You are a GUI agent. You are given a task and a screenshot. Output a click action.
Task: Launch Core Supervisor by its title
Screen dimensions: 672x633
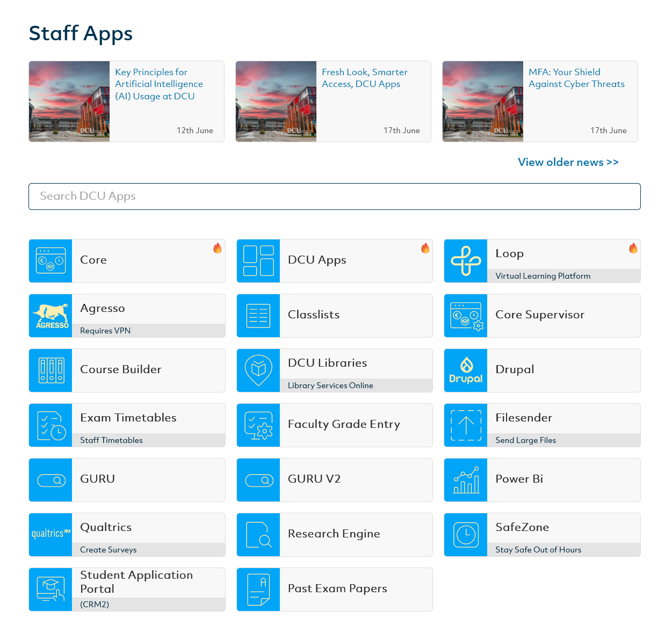click(540, 315)
